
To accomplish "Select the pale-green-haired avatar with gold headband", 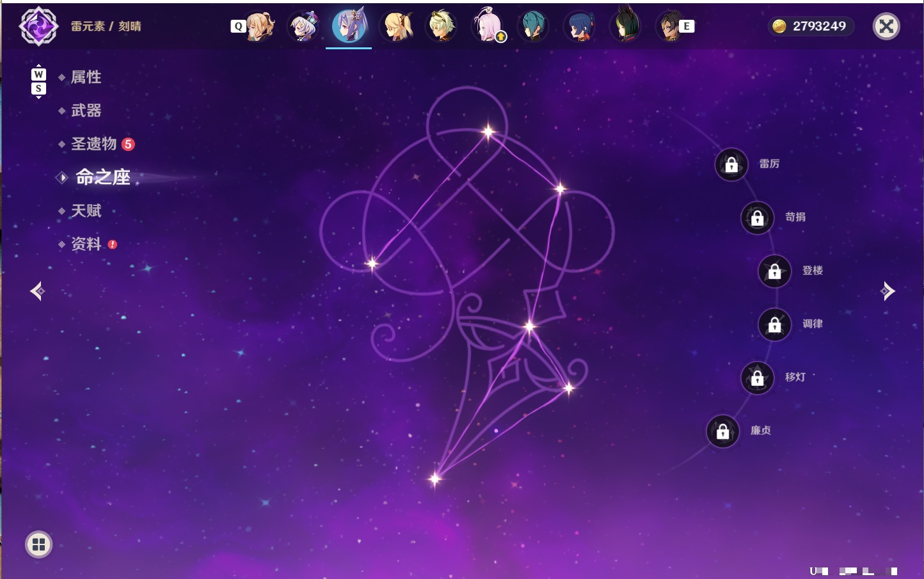I will click(x=442, y=26).
